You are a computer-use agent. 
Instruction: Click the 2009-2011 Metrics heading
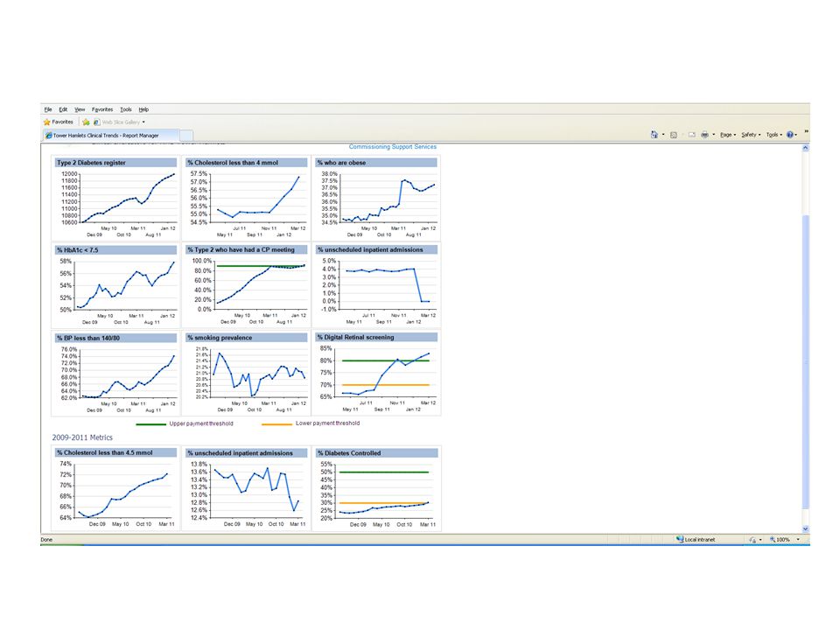(82, 437)
